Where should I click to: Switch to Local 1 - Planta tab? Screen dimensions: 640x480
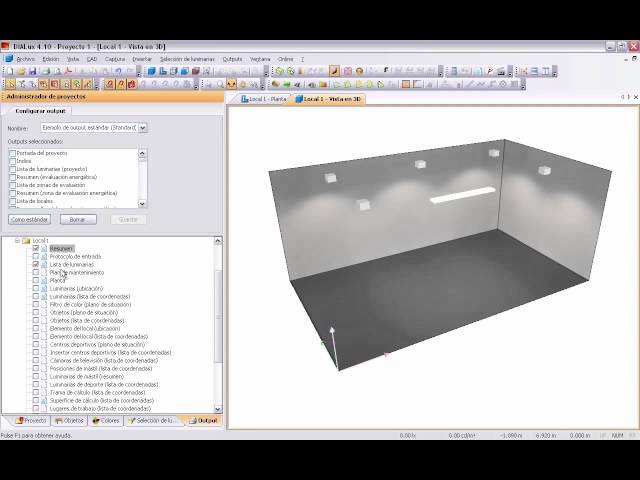click(x=264, y=99)
